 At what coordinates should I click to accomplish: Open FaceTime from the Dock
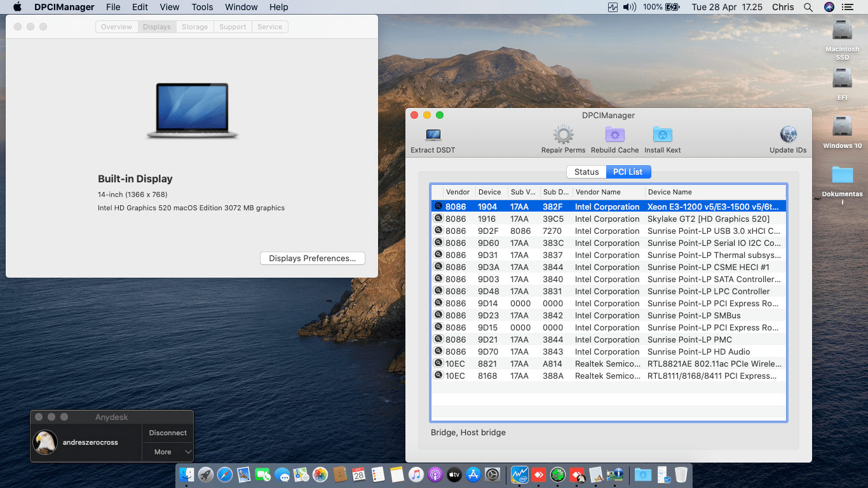click(x=263, y=475)
